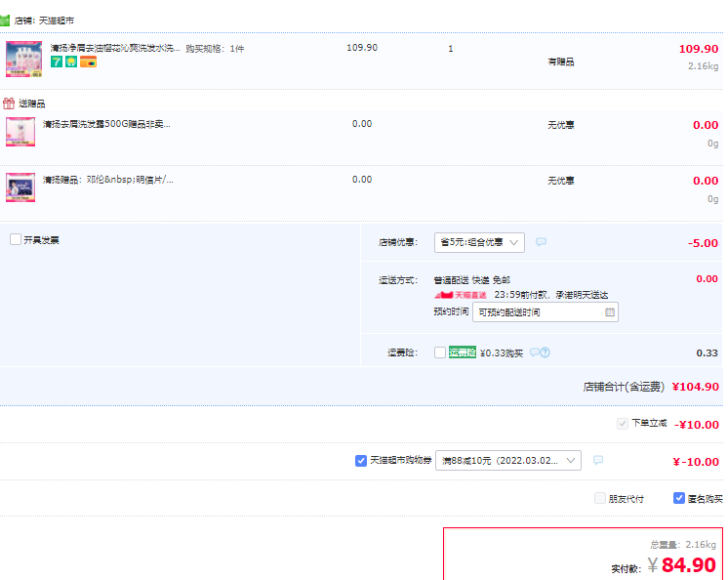Open the 清扬去屑洗发露500G gift title link
The width and height of the screenshot is (728, 580).
[106, 124]
